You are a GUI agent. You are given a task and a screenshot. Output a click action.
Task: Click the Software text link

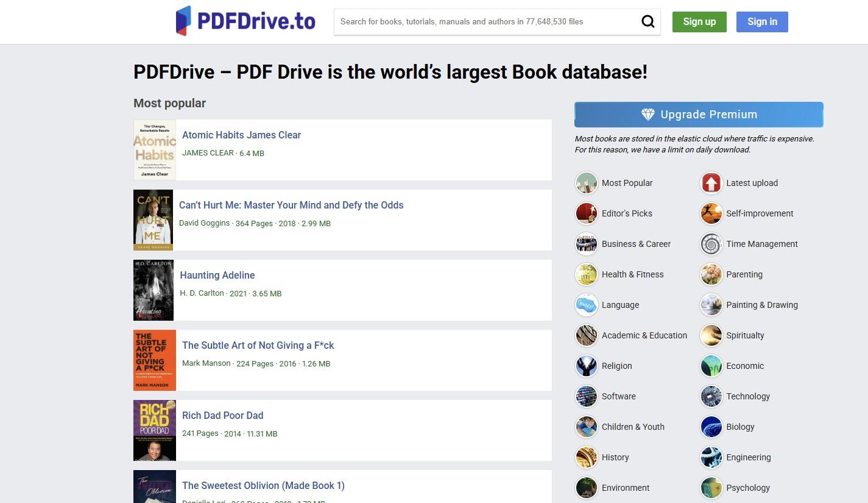click(x=618, y=396)
